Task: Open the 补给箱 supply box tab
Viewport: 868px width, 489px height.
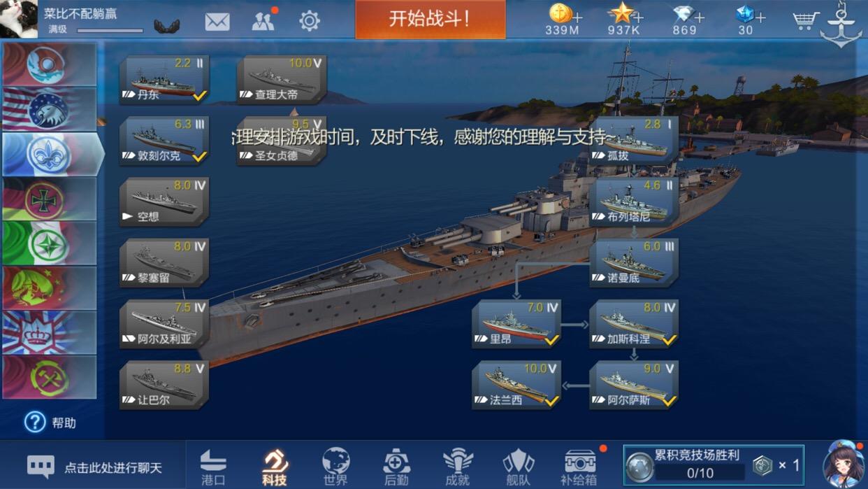Action: [x=579, y=467]
